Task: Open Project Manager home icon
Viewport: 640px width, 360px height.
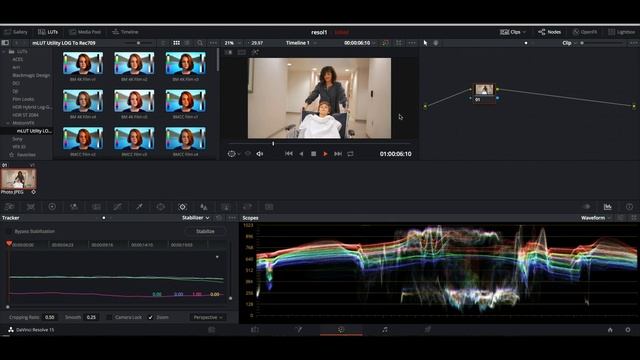Action: 610,330
